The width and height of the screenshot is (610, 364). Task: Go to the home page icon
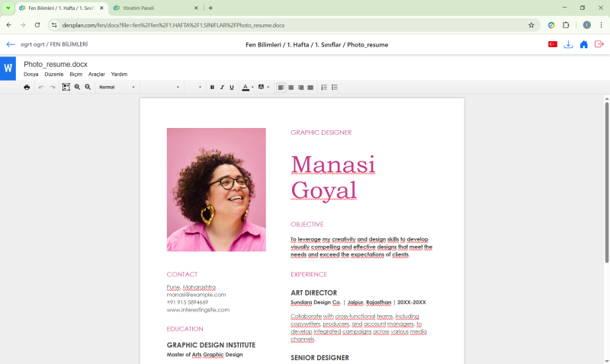click(x=583, y=45)
